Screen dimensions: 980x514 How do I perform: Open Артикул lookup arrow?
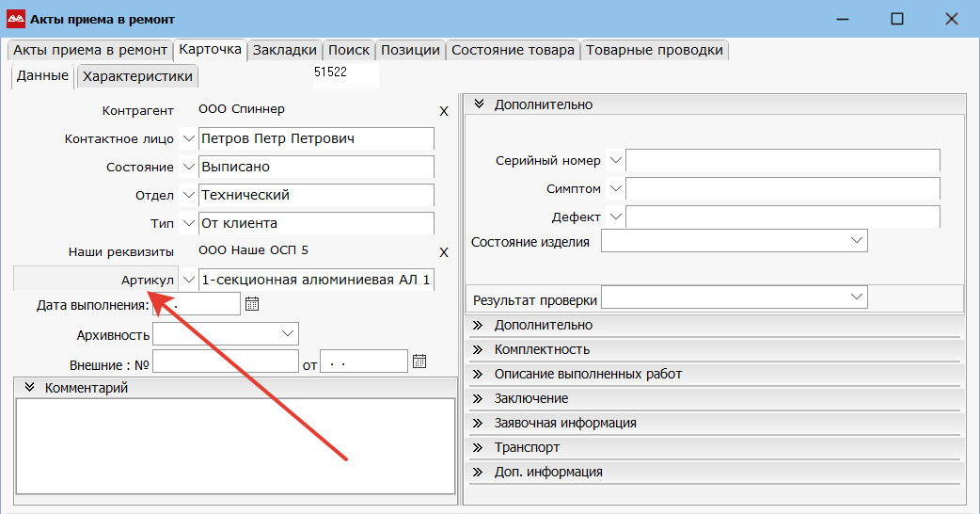(188, 280)
